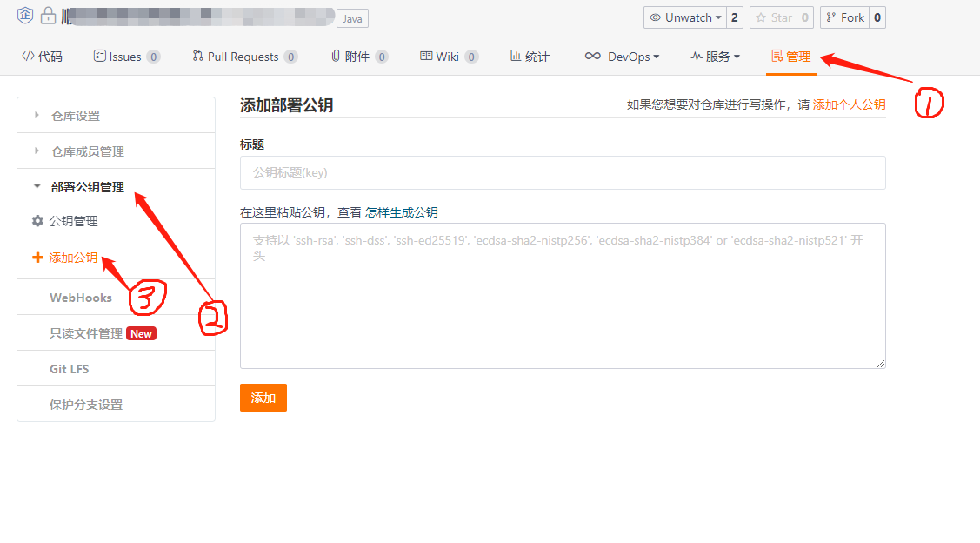
Task: Click the private lock icon near repo title
Action: (48, 16)
